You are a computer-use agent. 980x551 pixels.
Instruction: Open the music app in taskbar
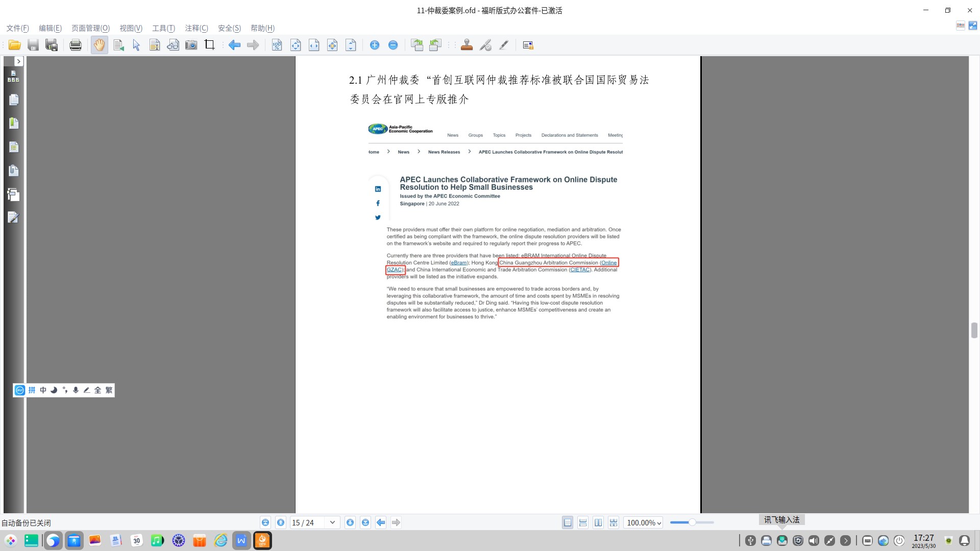157,541
